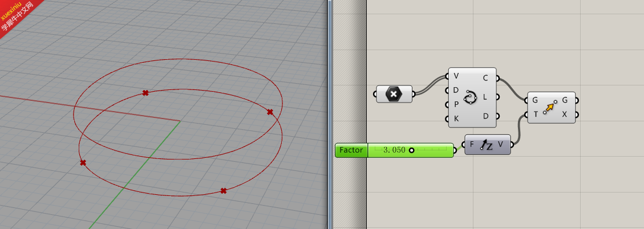Click the L output of Interpolate component
This screenshot has height=229, width=644.
[x=485, y=97]
